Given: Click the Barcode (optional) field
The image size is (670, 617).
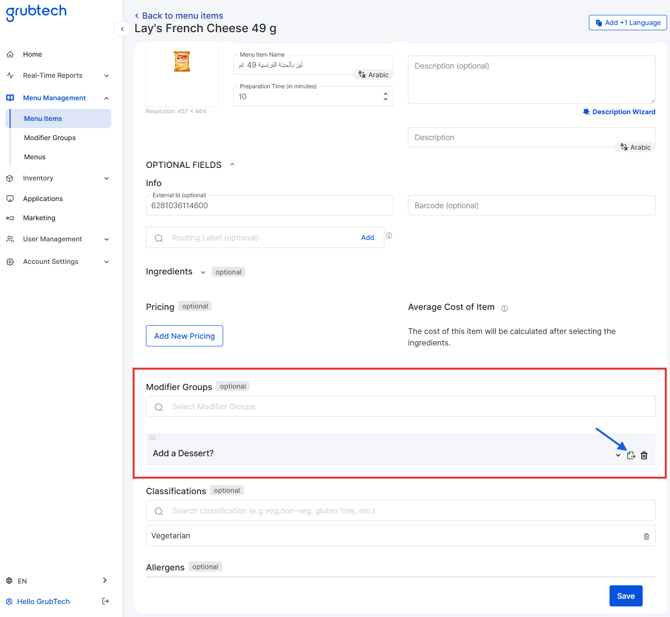Looking at the screenshot, I should [x=532, y=206].
